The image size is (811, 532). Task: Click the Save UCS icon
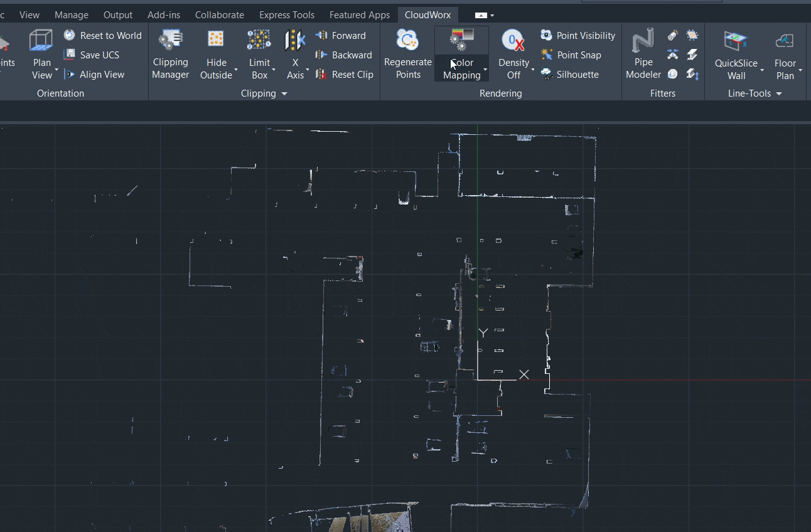[70, 55]
